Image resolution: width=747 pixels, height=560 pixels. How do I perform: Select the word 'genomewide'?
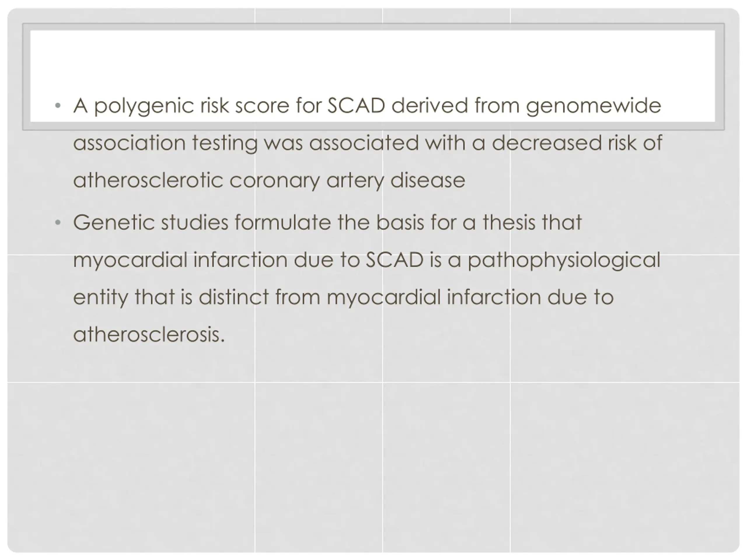pos(593,106)
